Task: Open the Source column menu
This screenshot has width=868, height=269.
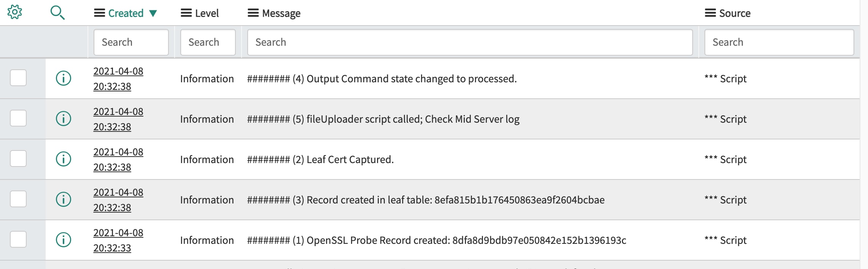Action: (x=710, y=13)
